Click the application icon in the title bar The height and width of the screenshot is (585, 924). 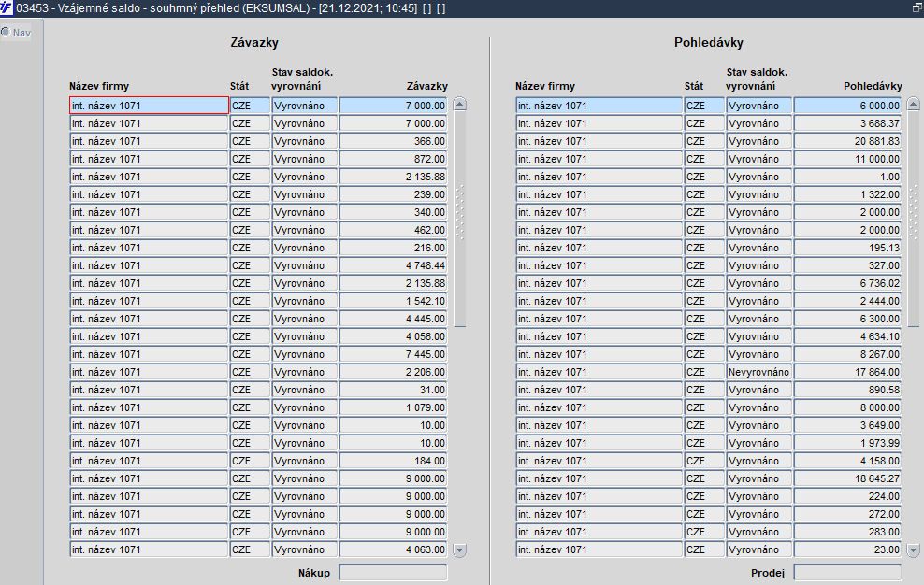7,8
